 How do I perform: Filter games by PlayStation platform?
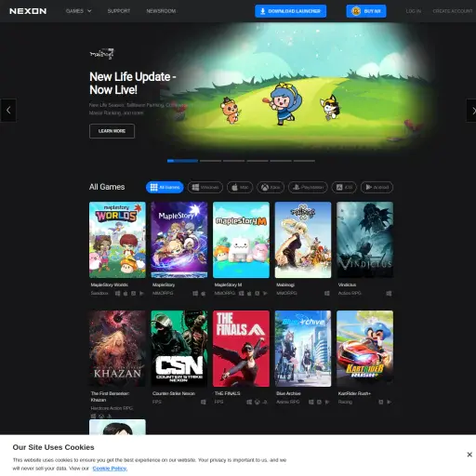click(x=308, y=187)
